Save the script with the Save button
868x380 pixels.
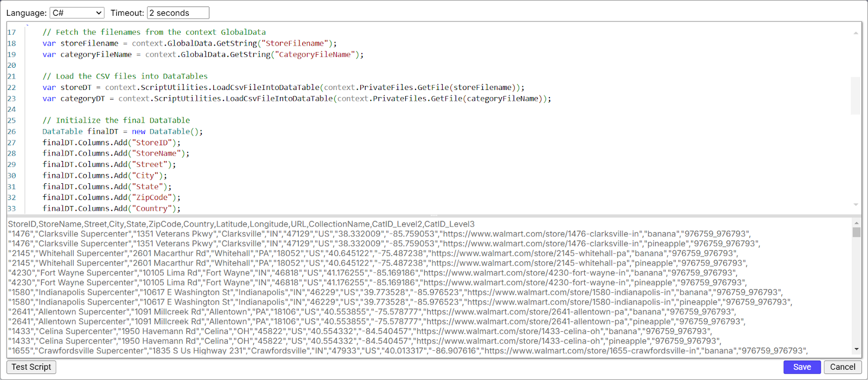tap(802, 367)
